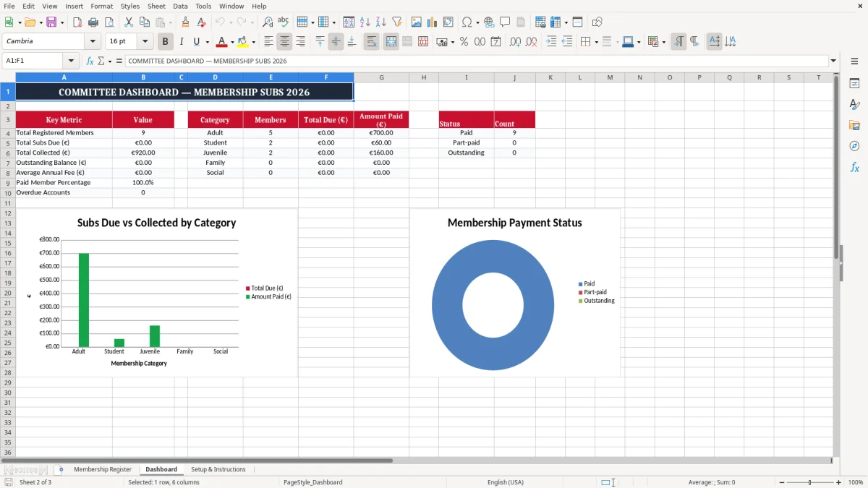Open the sidebar Gallery deck
The width and height of the screenshot is (868, 488).
[x=854, y=125]
